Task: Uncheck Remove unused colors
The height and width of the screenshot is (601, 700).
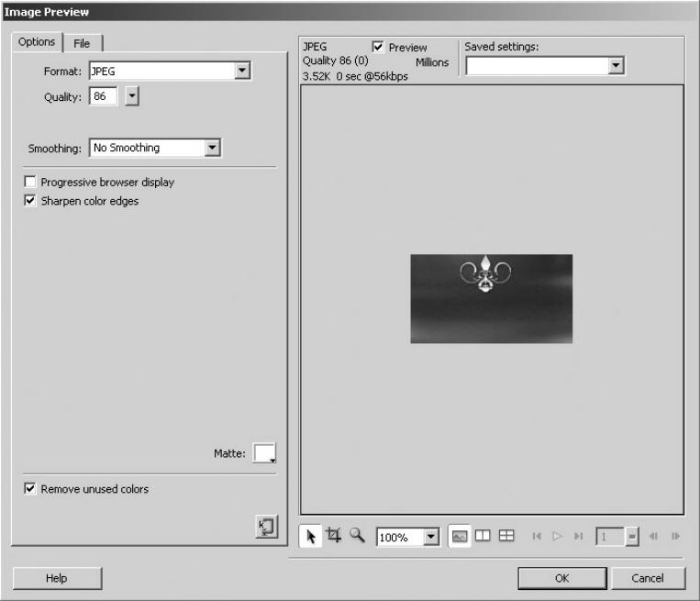Action: (30, 488)
